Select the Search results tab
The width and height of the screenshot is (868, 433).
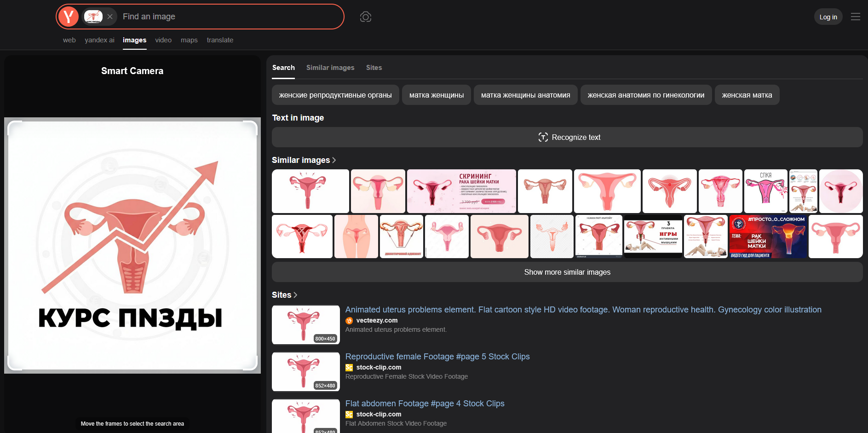(283, 68)
